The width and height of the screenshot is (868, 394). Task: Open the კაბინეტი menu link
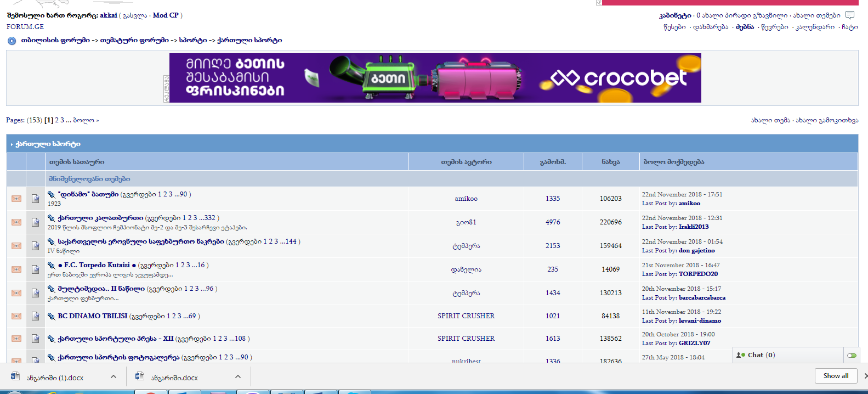point(675,15)
